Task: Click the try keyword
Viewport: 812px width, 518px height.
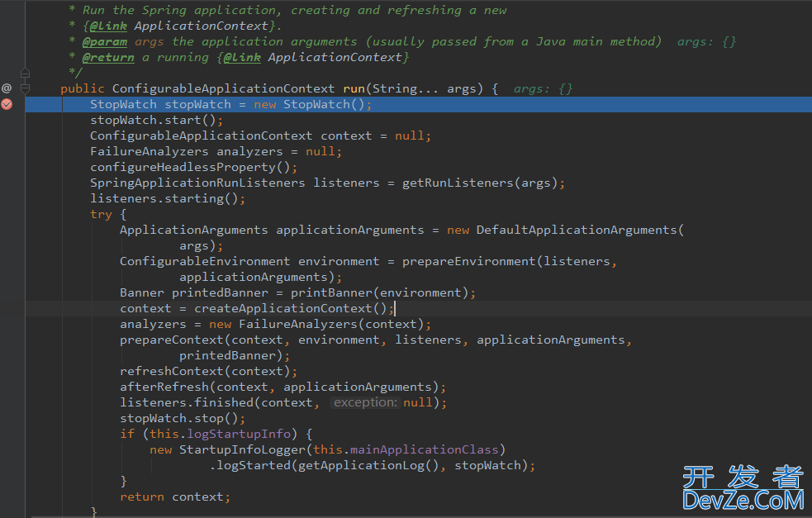Action: coord(101,215)
